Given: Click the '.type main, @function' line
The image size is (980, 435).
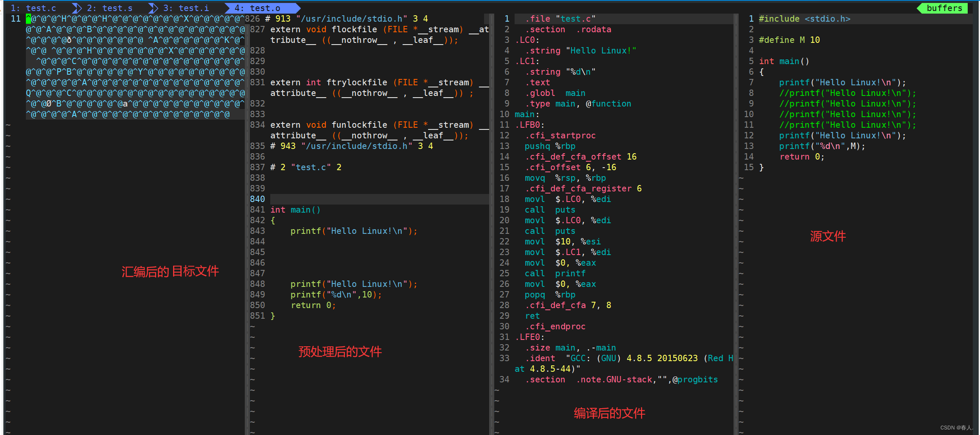Looking at the screenshot, I should 578,104.
